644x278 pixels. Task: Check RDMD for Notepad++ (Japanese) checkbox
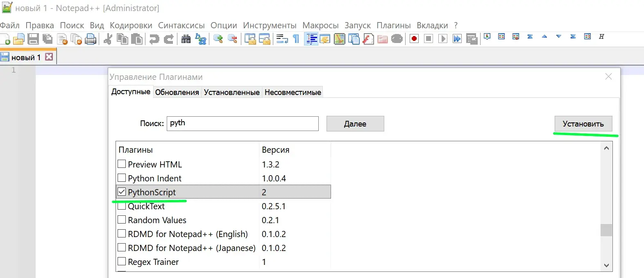(122, 248)
